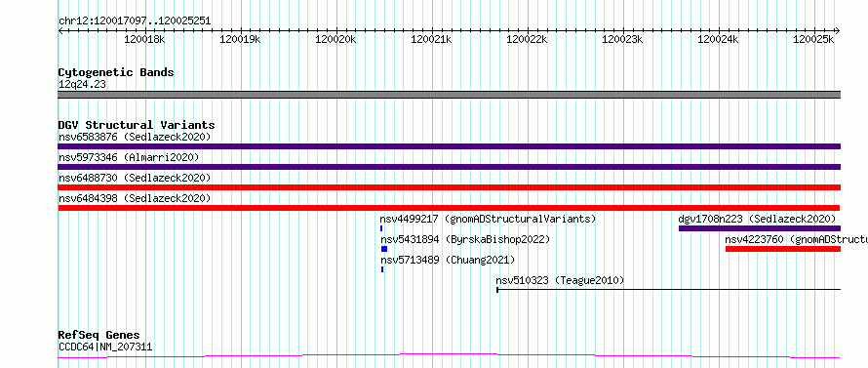Click the 120023k ruler tick
The height and width of the screenshot is (368, 868).
click(x=623, y=39)
